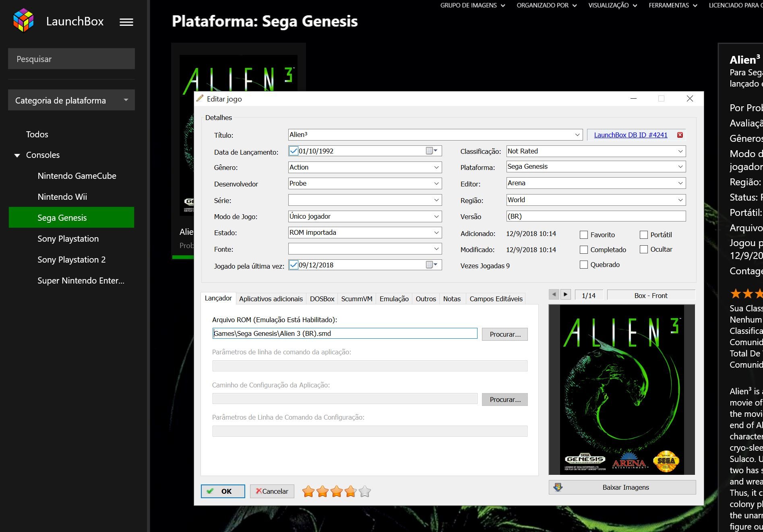Viewport: 763px width, 532px height.
Task: Enable the Portátil checkbox
Action: (644, 235)
